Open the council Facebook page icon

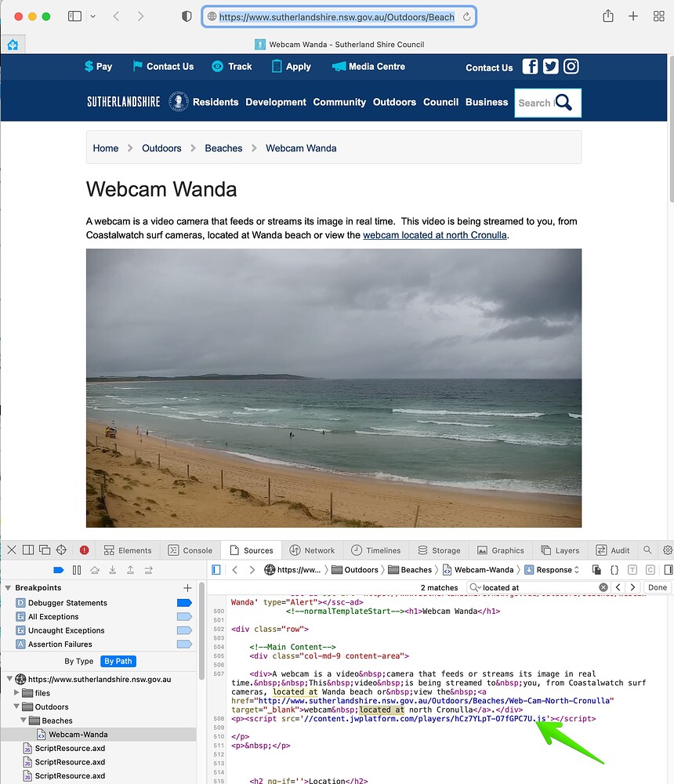pyautogui.click(x=530, y=67)
